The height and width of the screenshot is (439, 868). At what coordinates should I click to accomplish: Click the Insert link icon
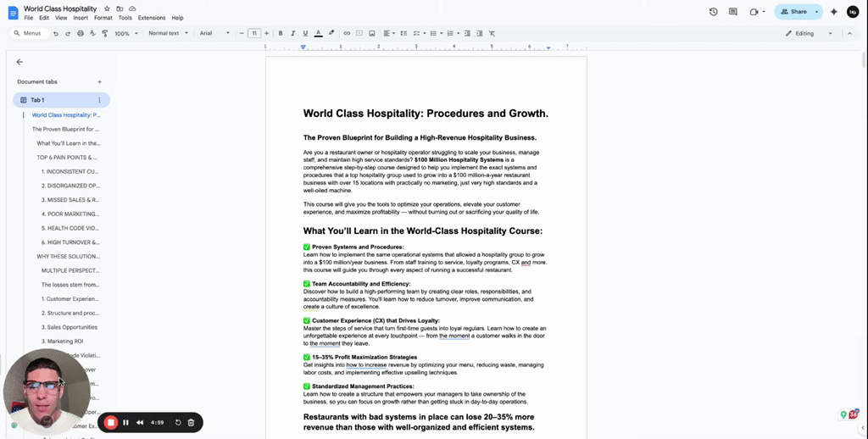pos(347,33)
